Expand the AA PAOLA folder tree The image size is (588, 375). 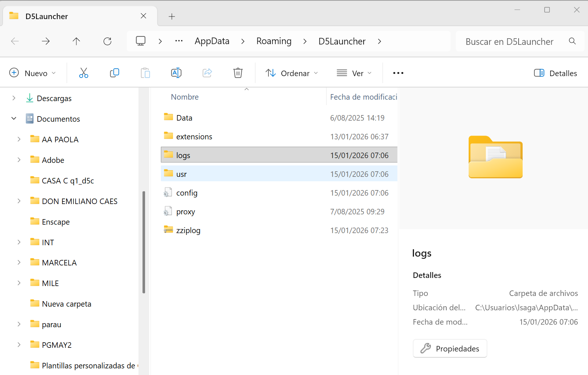point(19,139)
